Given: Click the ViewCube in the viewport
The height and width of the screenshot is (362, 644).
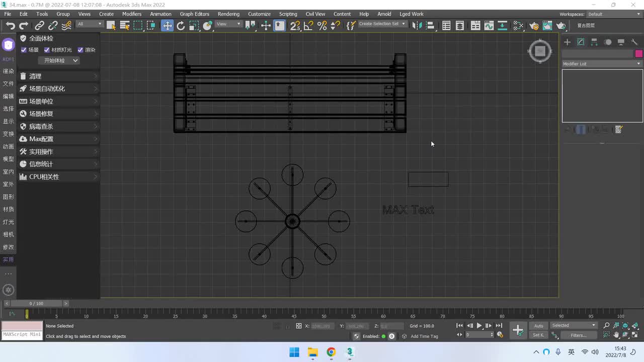Looking at the screenshot, I should [540, 51].
